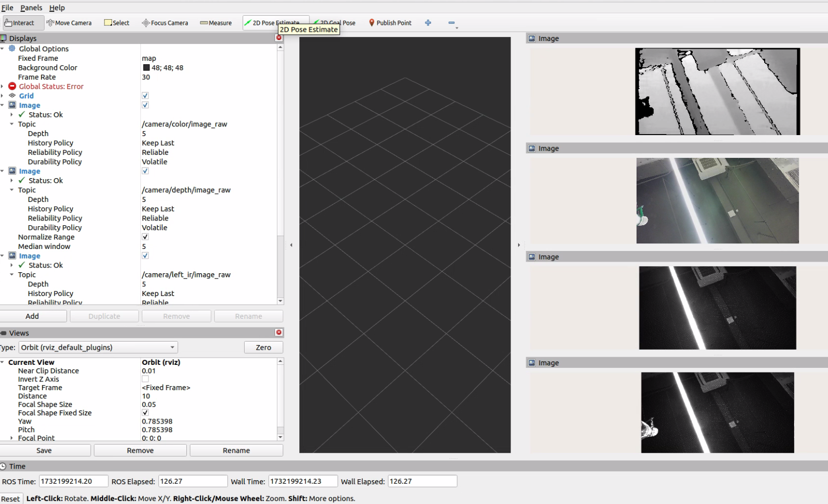Collapse right panel with arrow handle
The height and width of the screenshot is (504, 828).
point(519,245)
